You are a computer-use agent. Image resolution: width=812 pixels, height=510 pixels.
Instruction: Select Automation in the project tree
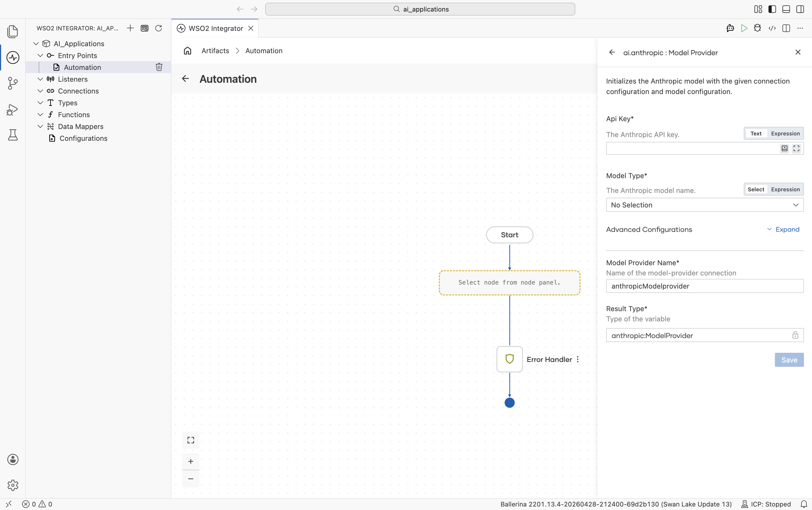pos(98,67)
